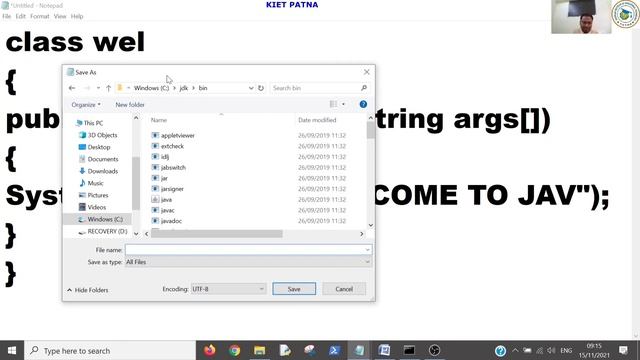Show hidden tray icons chevron

(515, 350)
